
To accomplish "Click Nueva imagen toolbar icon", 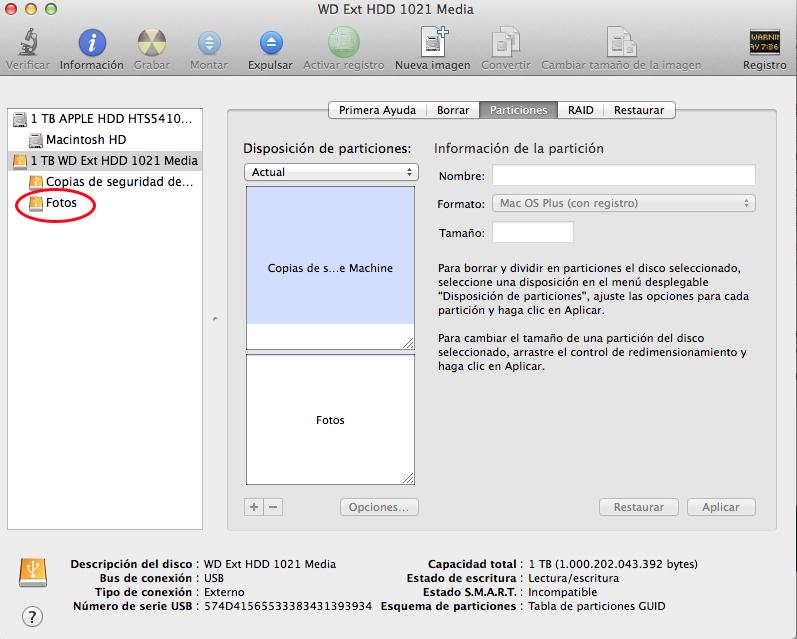I will 433,44.
